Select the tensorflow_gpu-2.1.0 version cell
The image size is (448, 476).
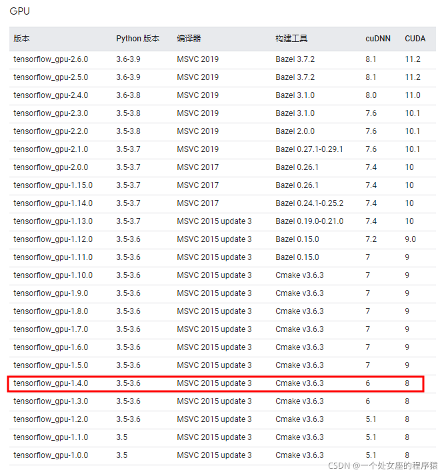point(51,149)
